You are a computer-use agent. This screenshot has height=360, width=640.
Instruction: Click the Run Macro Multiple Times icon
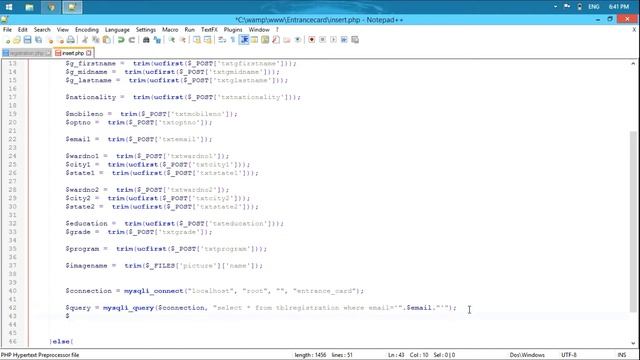(x=344, y=40)
